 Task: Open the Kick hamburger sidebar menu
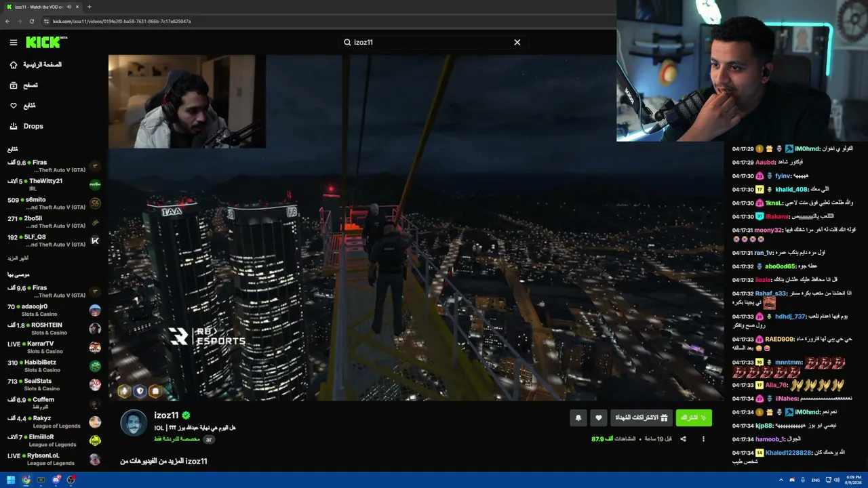click(14, 42)
